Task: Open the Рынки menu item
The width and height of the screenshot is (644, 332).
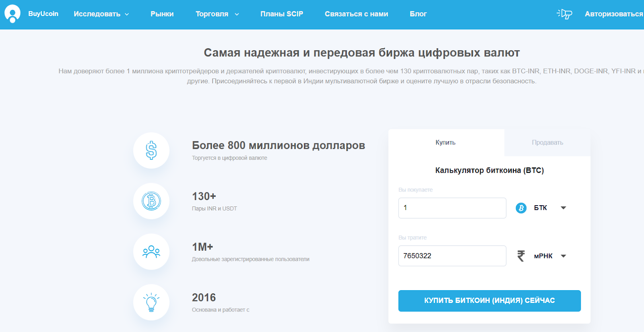Action: coord(162,14)
